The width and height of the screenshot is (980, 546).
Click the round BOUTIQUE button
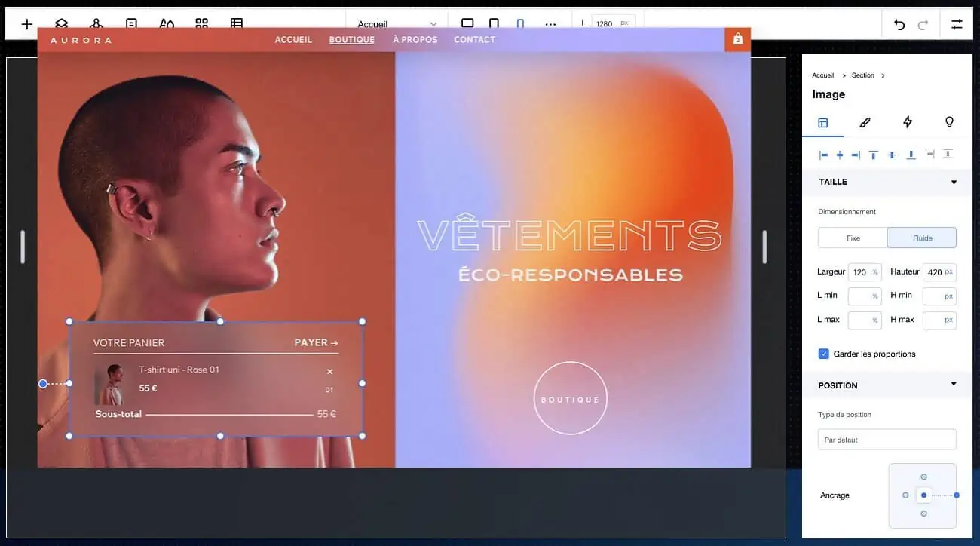pyautogui.click(x=570, y=399)
